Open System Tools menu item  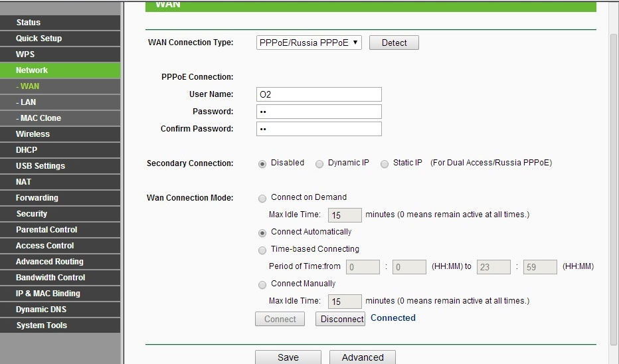point(60,325)
